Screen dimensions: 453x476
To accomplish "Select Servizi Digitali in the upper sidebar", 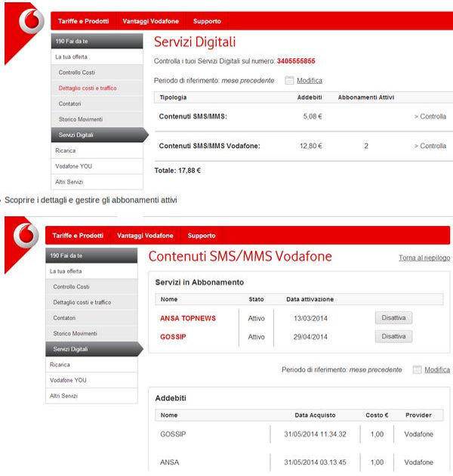I will coord(100,134).
